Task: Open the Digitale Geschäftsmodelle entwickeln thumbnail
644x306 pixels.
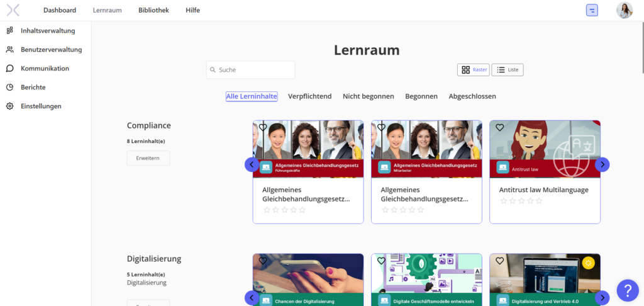Action: (426, 280)
